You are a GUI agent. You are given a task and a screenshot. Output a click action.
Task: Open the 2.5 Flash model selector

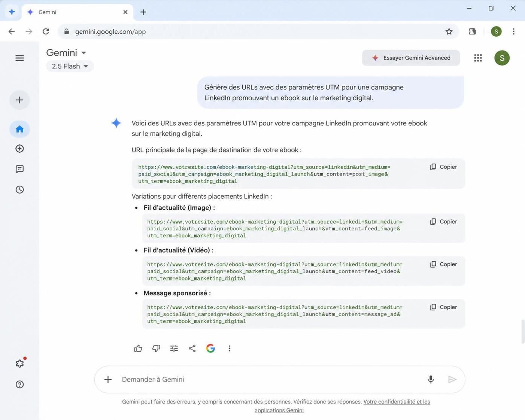pos(70,66)
